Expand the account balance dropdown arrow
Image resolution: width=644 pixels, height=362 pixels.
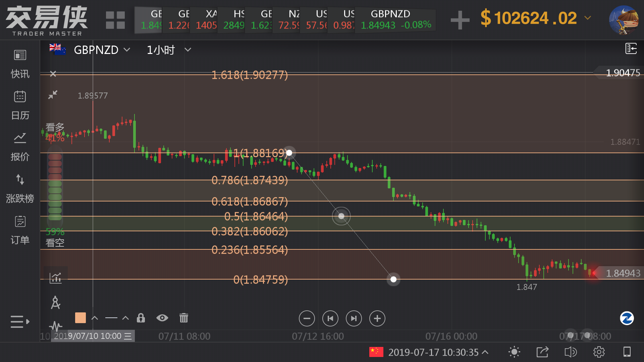(588, 18)
